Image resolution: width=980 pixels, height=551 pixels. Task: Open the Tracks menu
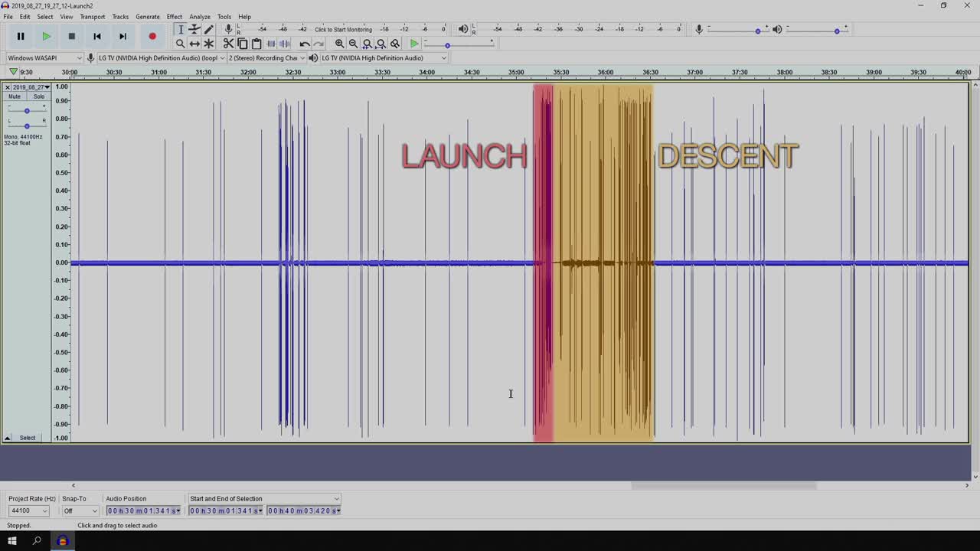click(x=120, y=16)
